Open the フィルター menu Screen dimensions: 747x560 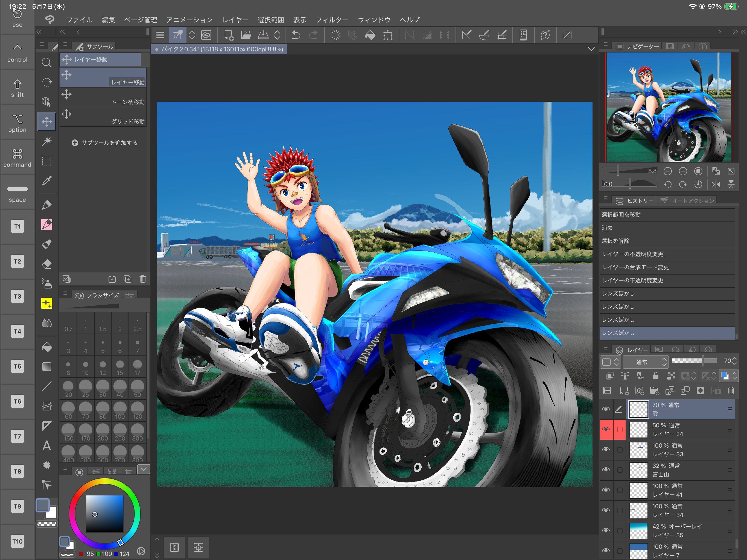(x=332, y=20)
